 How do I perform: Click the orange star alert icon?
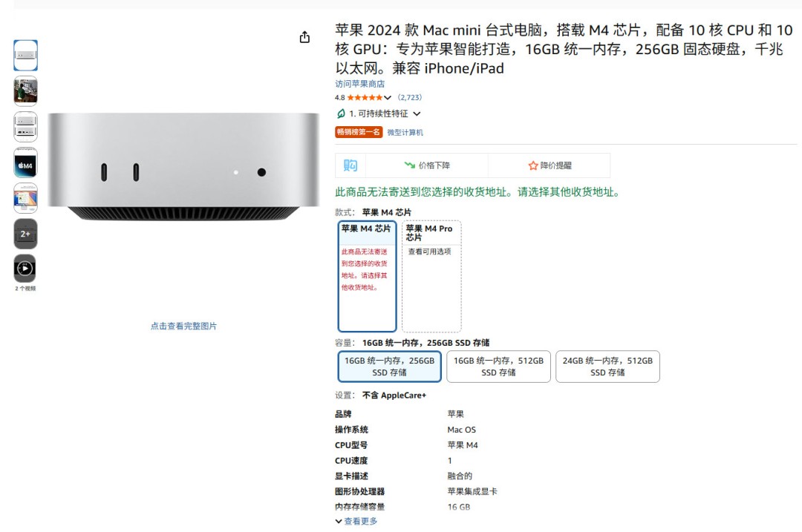coord(533,164)
